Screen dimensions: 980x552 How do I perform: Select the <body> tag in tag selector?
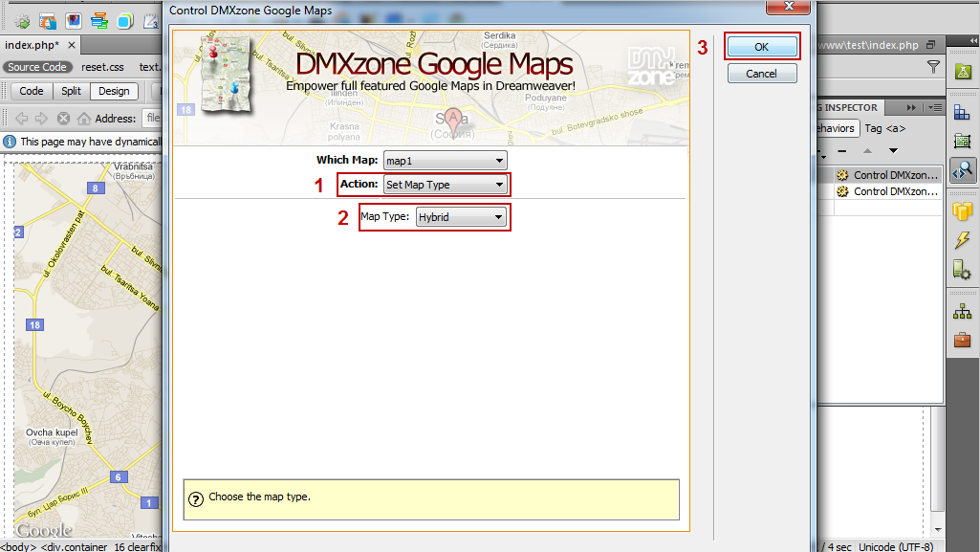[x=18, y=547]
